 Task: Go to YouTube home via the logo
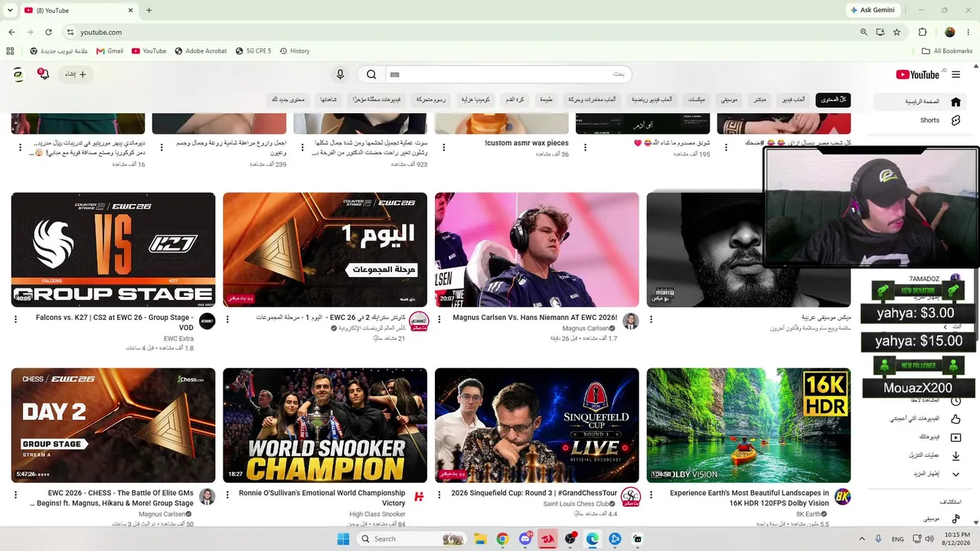pyautogui.click(x=917, y=74)
